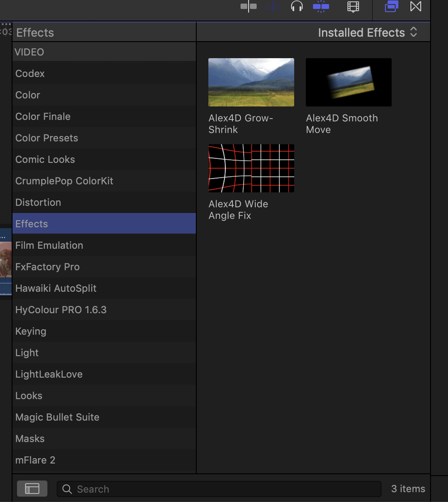448x502 pixels.
Task: Select the mFlare 2 category
Action: click(x=104, y=459)
